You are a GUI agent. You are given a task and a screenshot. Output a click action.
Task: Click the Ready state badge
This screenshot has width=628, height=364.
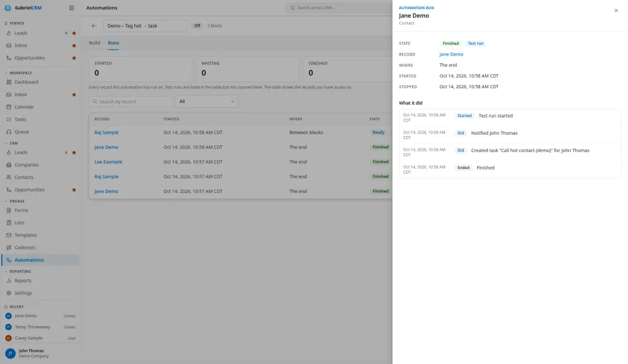coord(378,132)
